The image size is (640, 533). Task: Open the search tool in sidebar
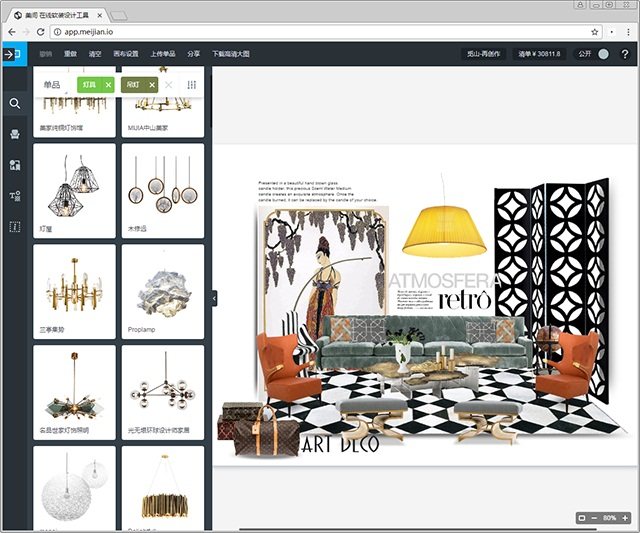[x=15, y=104]
